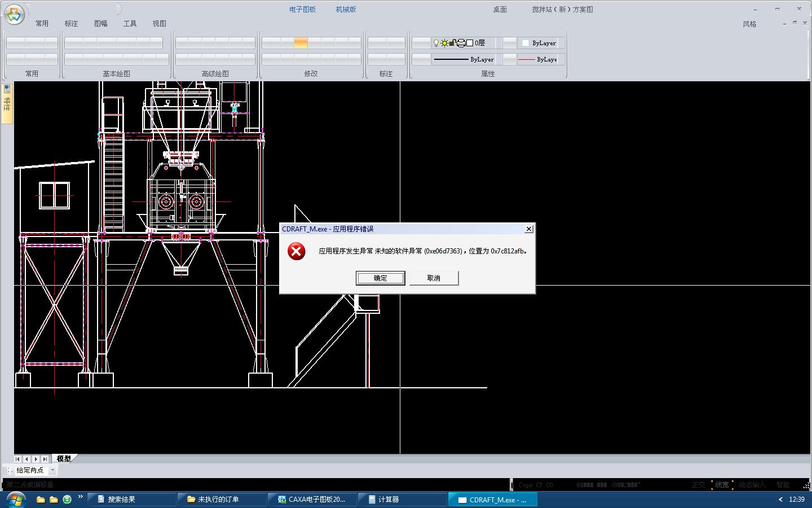Toggle 动态输入 dynamic input
The height and width of the screenshot is (508, 812).
point(752,485)
